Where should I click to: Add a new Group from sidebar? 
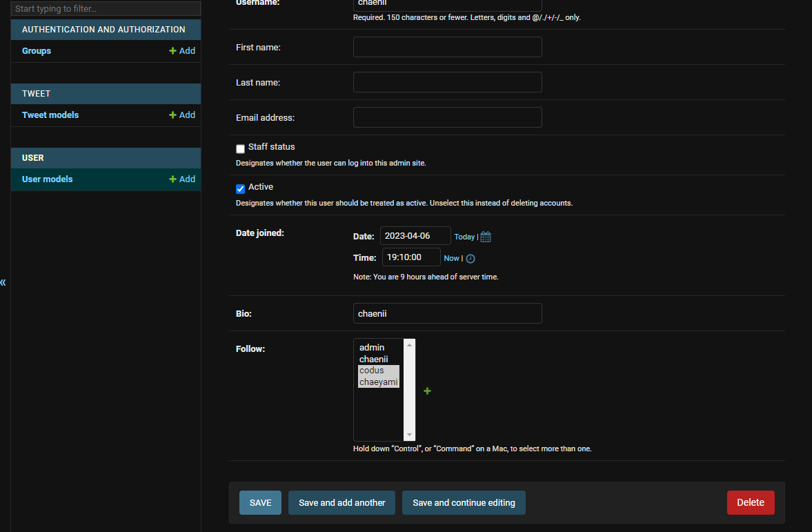181,51
